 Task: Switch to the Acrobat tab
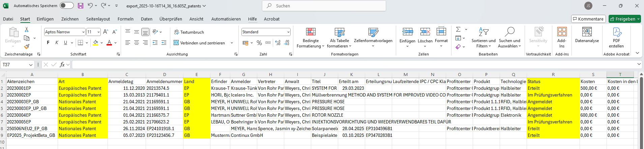pyautogui.click(x=272, y=19)
